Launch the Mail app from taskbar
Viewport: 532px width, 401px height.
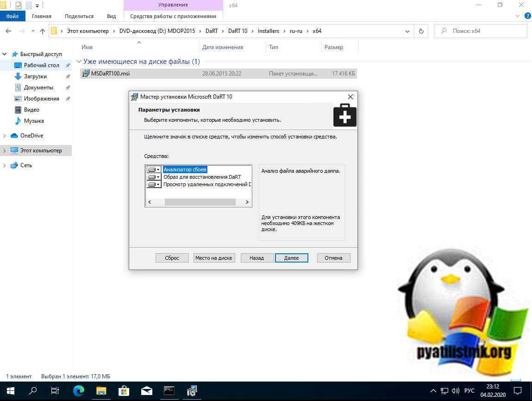pyautogui.click(x=147, y=390)
